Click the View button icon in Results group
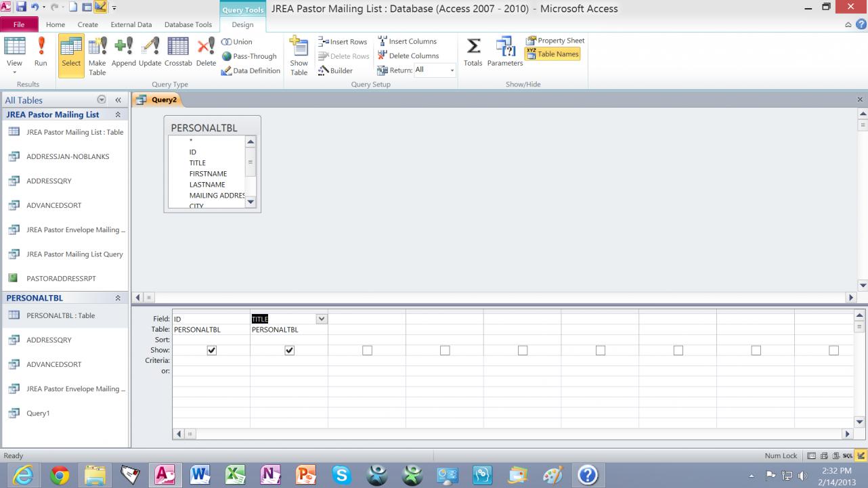The image size is (868, 488). click(x=14, y=47)
